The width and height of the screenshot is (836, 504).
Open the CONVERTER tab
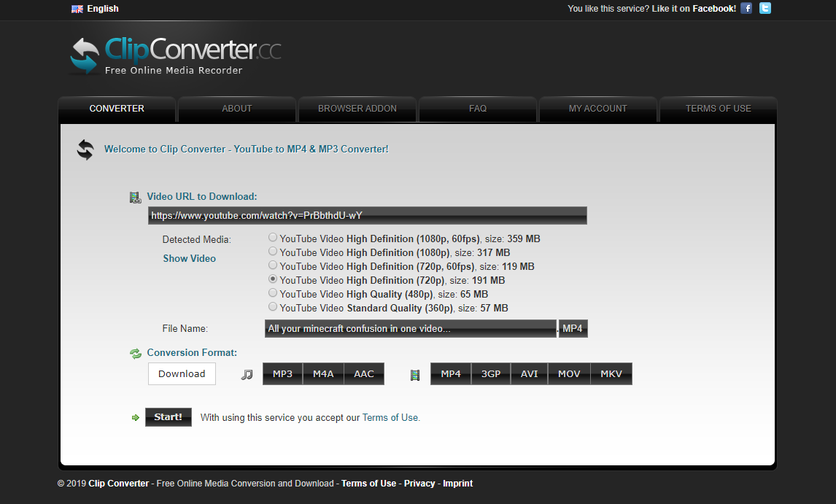coord(117,109)
